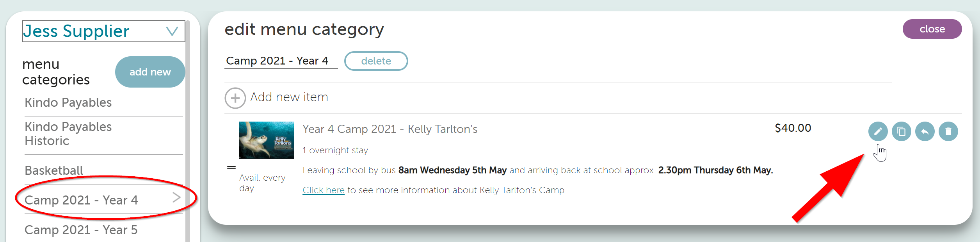Duplicate the Year 4 Camp item
Viewport: 980px width, 242px height.
point(901,131)
